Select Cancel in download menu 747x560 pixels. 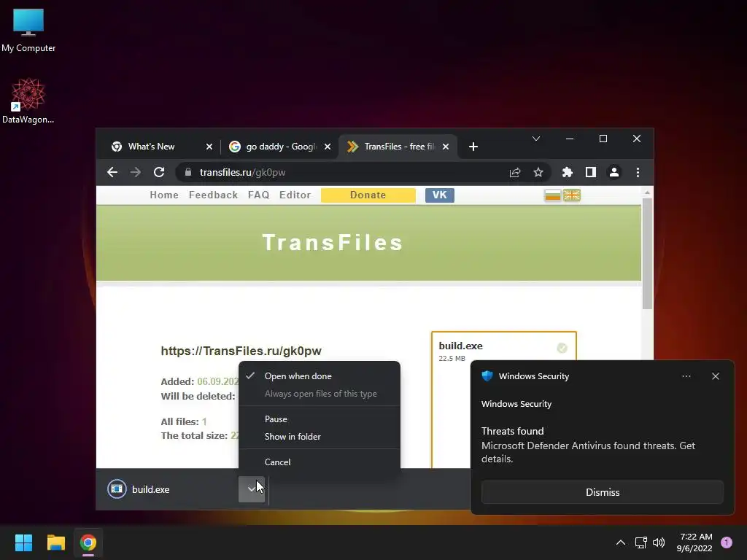(x=320, y=462)
